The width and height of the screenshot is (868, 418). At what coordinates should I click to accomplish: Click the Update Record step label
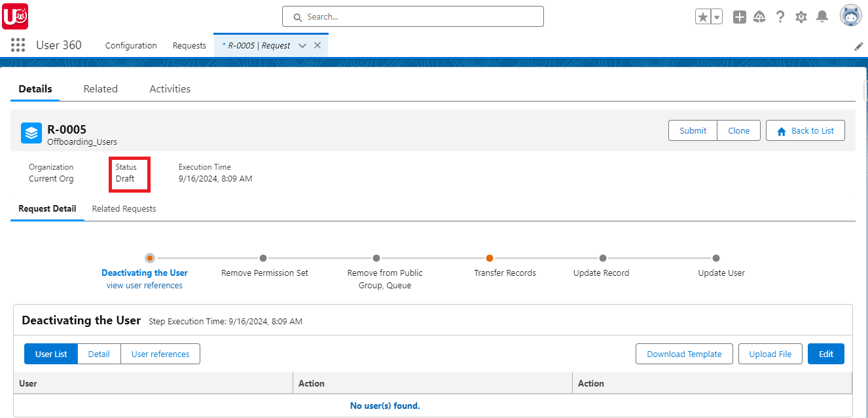(x=601, y=273)
